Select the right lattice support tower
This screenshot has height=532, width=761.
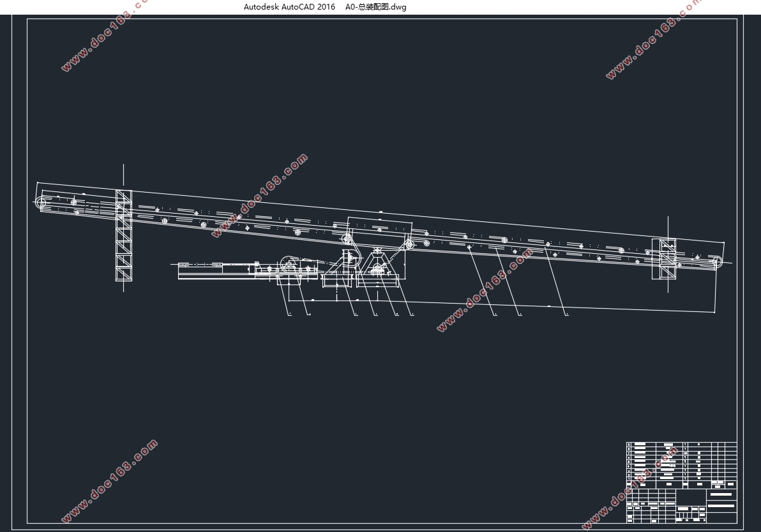coord(663,258)
